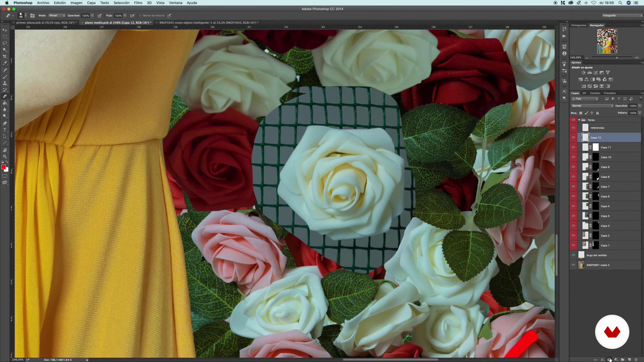Hide the referencias layer
The width and height of the screenshot is (644, 362).
[573, 128]
